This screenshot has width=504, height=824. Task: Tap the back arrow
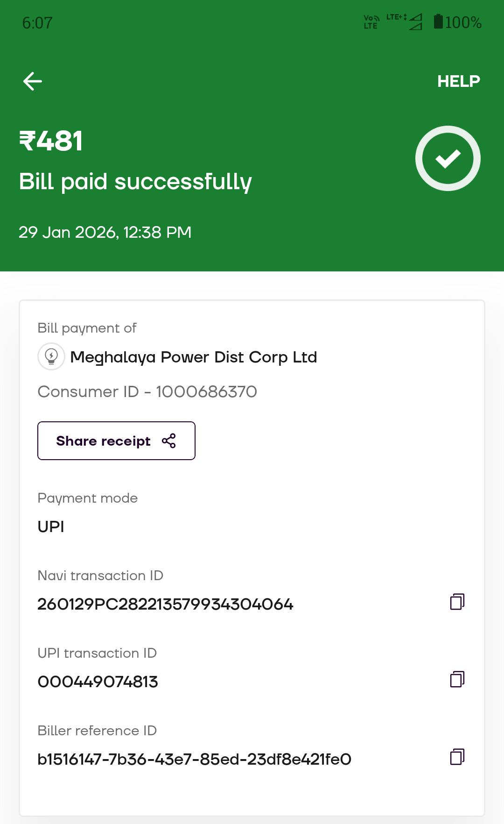(33, 81)
